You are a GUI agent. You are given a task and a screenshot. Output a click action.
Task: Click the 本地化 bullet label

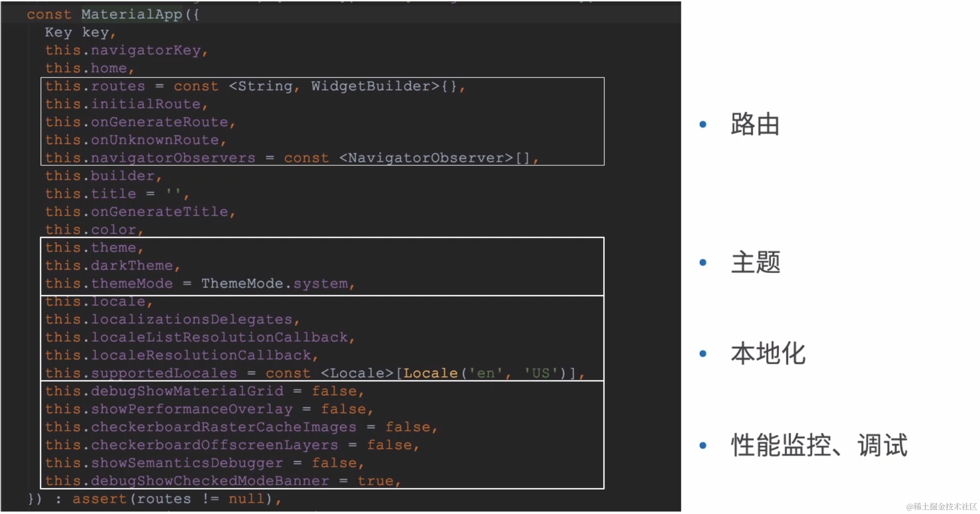pos(768,354)
